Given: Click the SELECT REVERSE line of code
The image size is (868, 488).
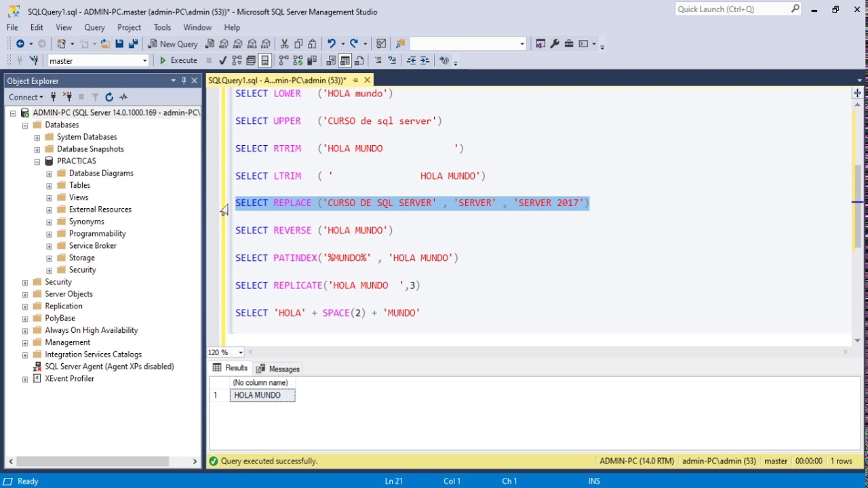Looking at the screenshot, I should [x=314, y=230].
